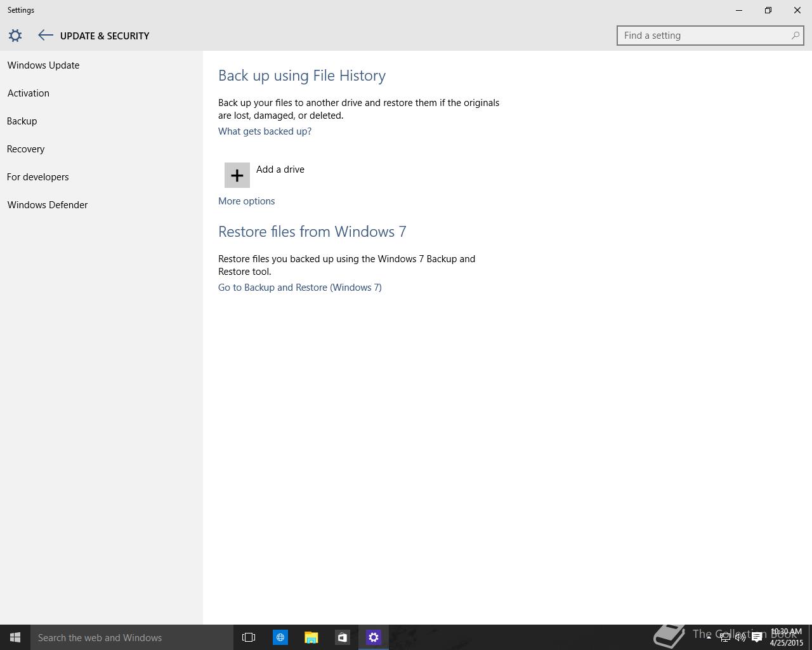
Task: Open the Action Center notifications icon
Action: [x=757, y=637]
